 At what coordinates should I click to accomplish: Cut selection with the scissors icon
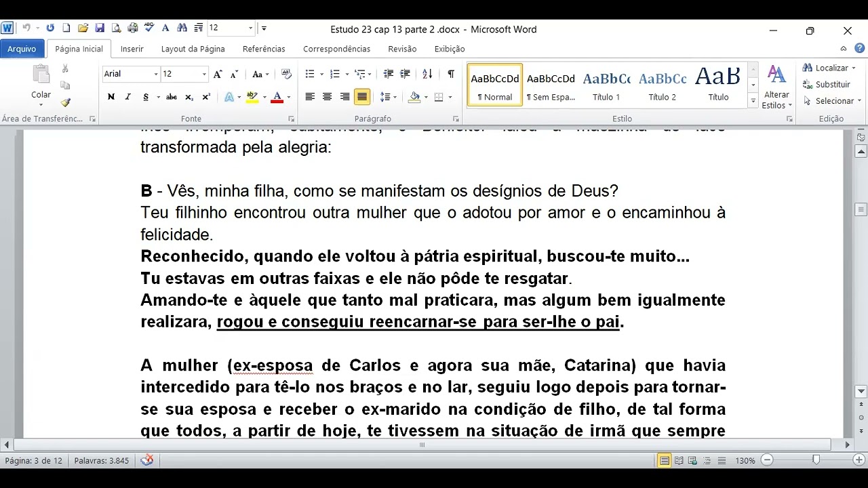click(65, 68)
